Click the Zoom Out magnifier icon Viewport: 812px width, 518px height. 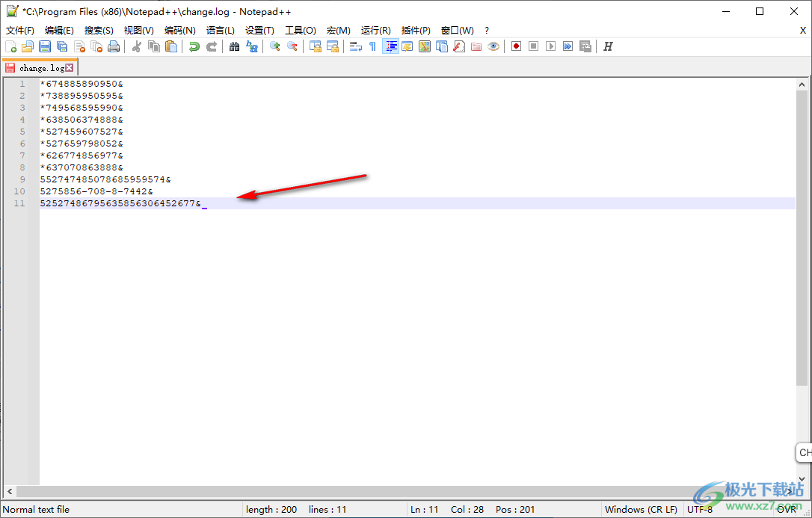click(292, 46)
